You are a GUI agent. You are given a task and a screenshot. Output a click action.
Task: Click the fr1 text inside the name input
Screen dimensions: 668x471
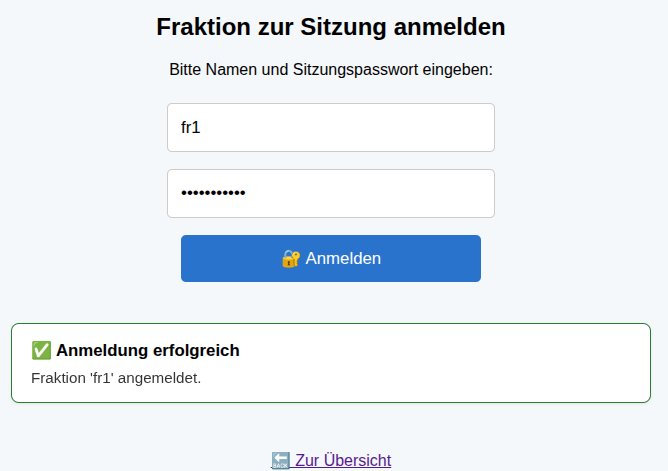click(191, 127)
